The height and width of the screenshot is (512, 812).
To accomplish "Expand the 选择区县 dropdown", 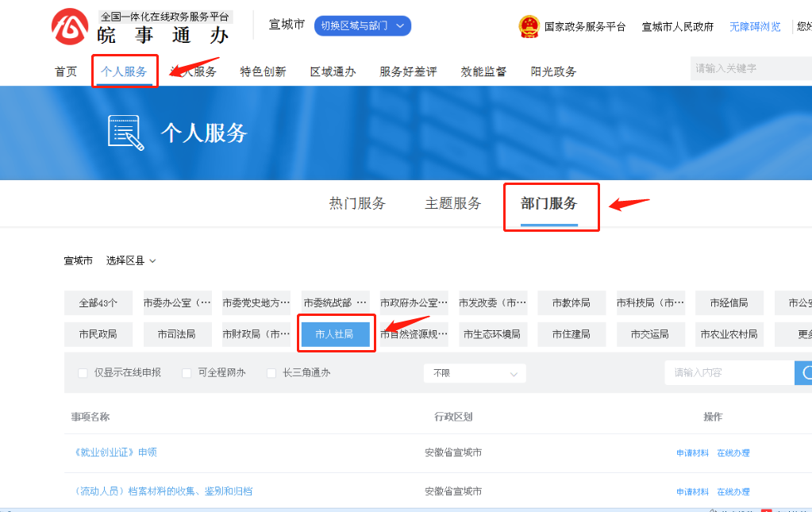I will [131, 260].
